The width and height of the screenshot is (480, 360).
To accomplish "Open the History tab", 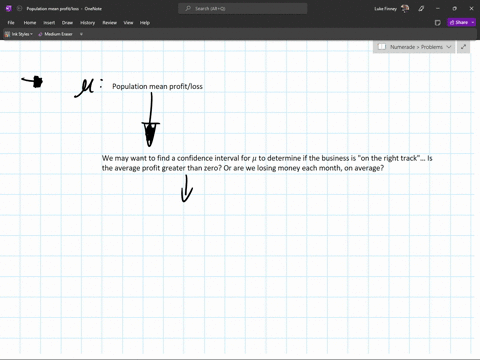I will tap(88, 23).
